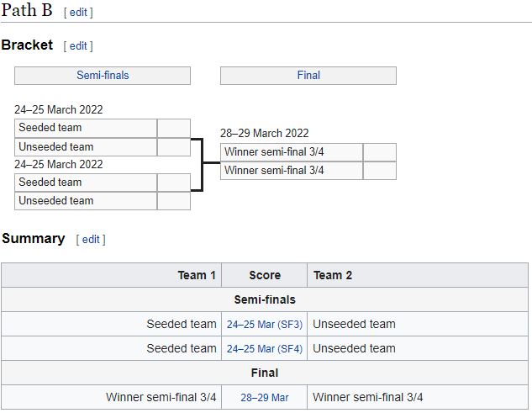
Task: Select the first Unseeded team bracket cell
Action: pyautogui.click(x=86, y=147)
